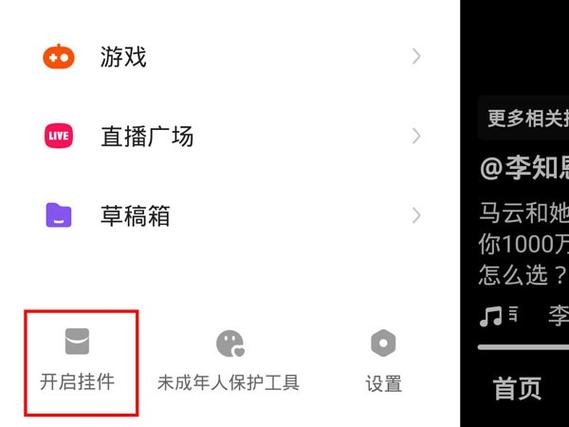Switch to the 首页 tab
This screenshot has width=569, height=427.
[x=517, y=388]
